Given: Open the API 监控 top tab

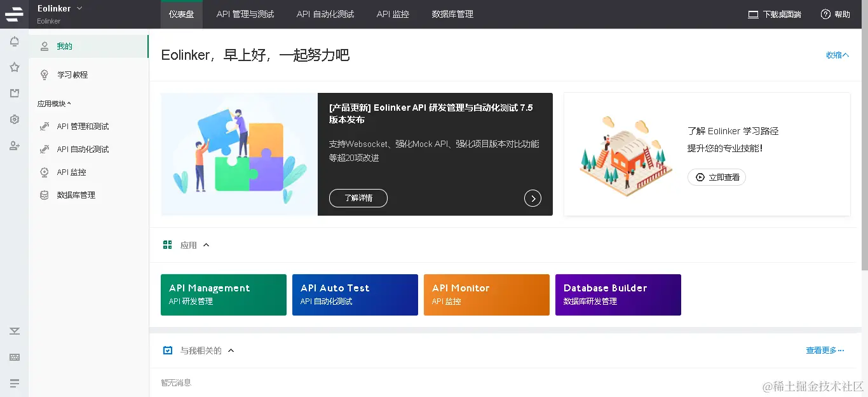Looking at the screenshot, I should (x=393, y=14).
